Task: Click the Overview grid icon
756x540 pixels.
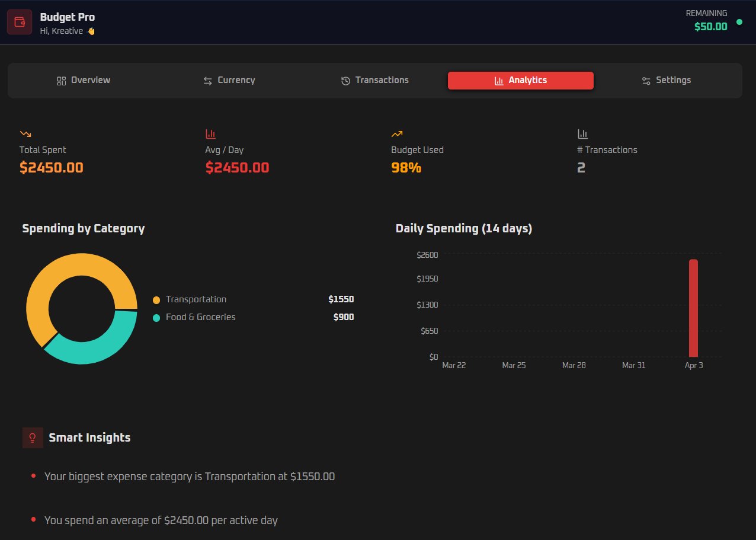Action: pyautogui.click(x=61, y=81)
